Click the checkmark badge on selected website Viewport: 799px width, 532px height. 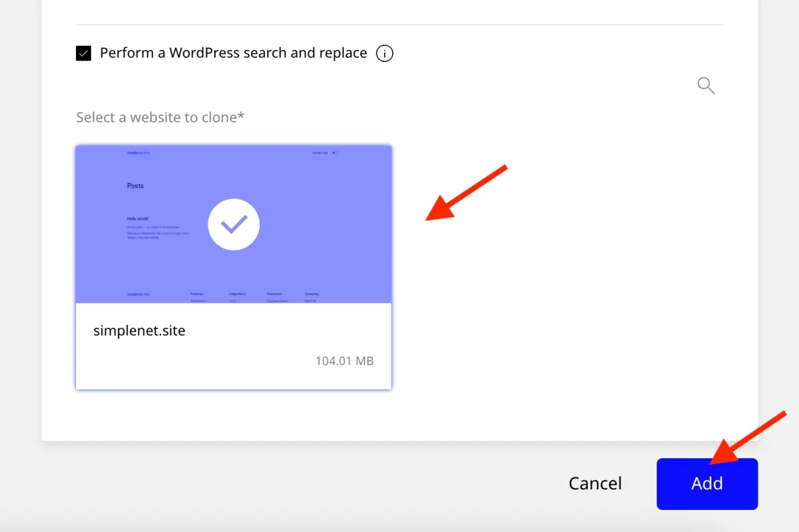coord(234,224)
